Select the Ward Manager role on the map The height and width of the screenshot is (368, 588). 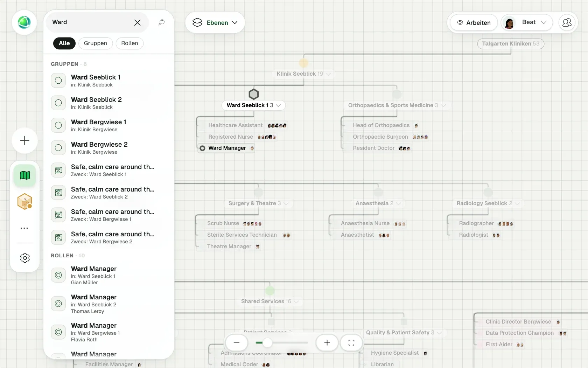226,148
